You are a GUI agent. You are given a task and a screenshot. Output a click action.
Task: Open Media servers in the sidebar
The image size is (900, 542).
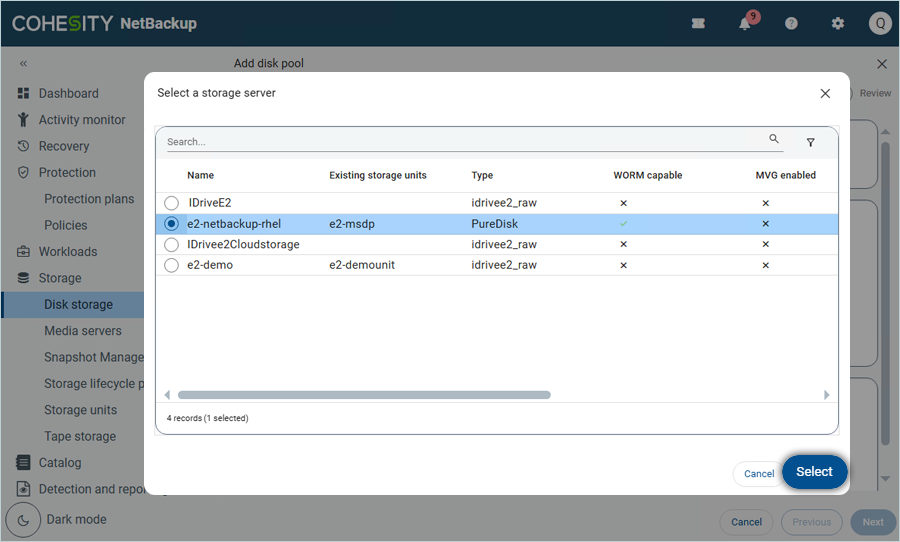click(83, 331)
